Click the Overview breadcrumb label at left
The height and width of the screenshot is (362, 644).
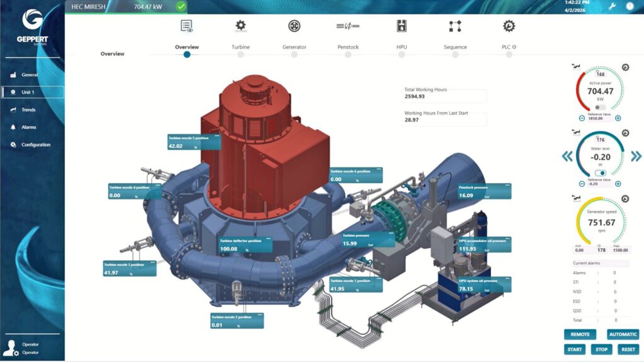pyautogui.click(x=112, y=54)
